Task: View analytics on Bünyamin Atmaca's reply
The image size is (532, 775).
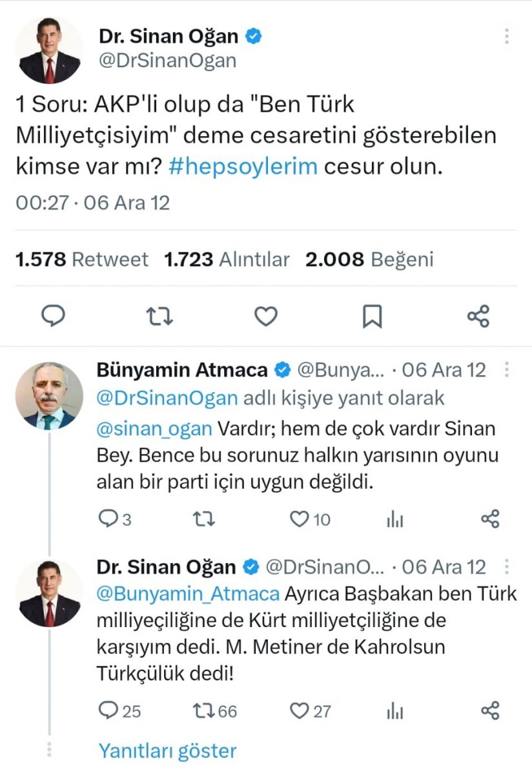Action: pyautogui.click(x=395, y=519)
